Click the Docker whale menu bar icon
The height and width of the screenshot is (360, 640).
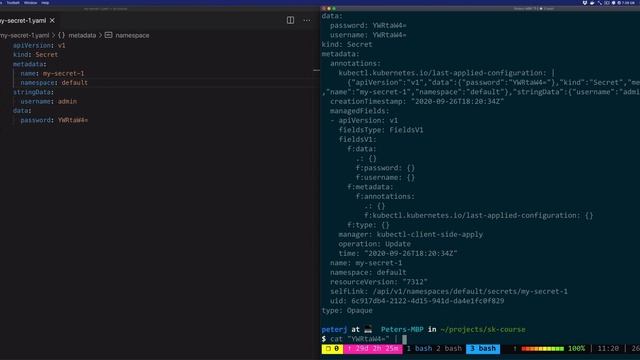[592, 2]
